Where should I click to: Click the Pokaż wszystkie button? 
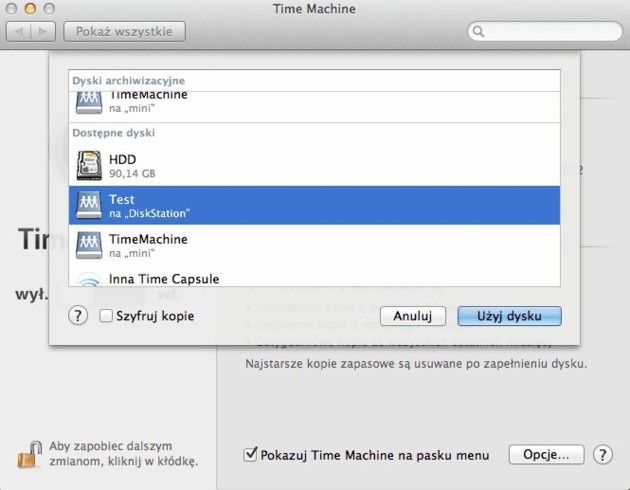(125, 31)
